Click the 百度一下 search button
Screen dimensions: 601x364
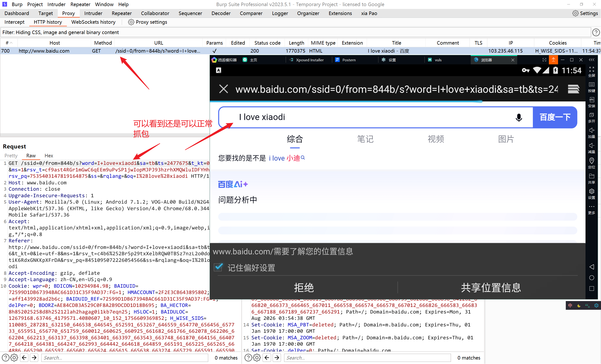pos(555,117)
